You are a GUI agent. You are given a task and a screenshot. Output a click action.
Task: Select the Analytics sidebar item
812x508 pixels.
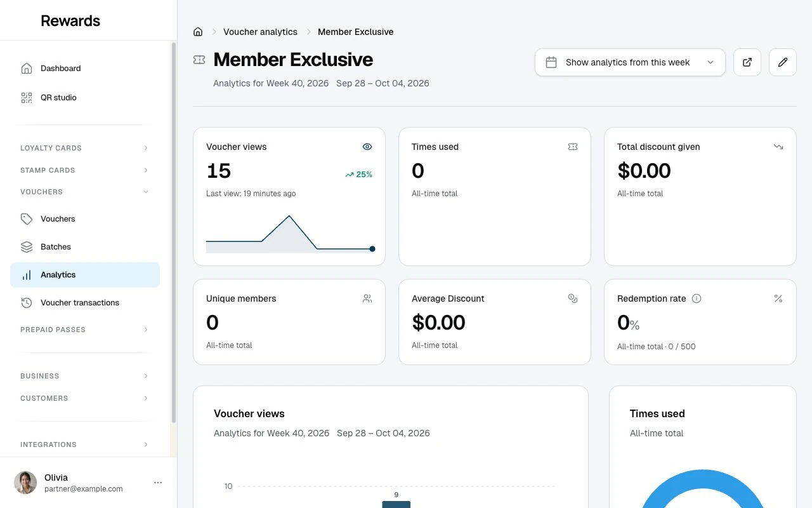tap(85, 275)
